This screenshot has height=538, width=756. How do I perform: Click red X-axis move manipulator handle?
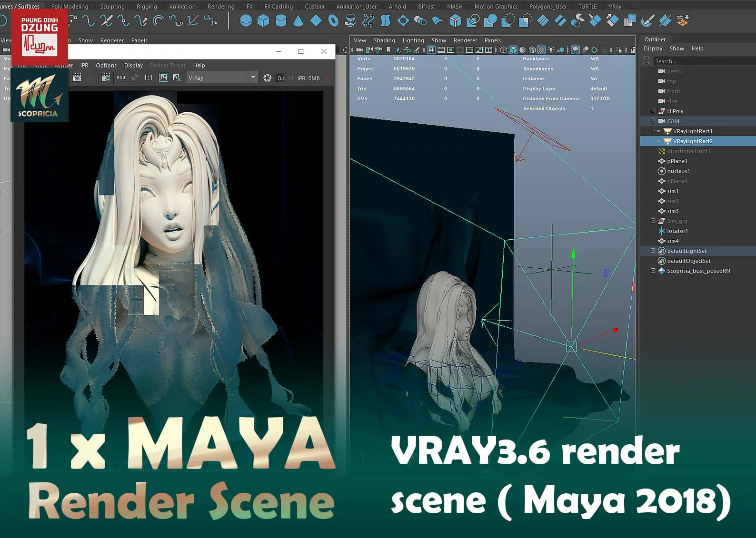[x=615, y=330]
